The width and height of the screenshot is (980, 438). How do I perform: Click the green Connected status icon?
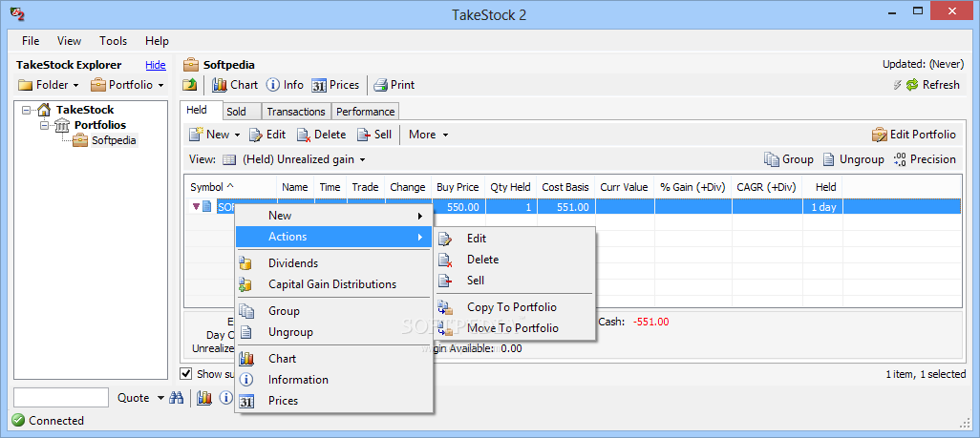pyautogui.click(x=18, y=421)
